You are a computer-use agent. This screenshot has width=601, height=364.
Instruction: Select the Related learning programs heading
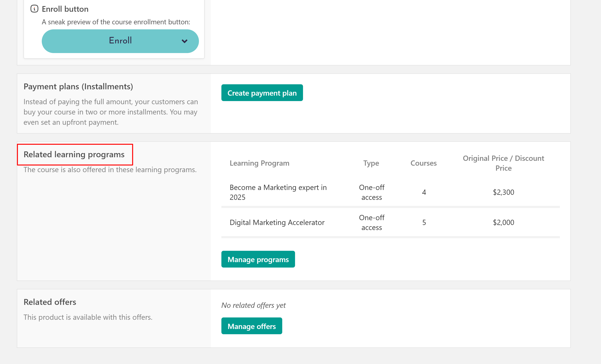click(x=74, y=155)
